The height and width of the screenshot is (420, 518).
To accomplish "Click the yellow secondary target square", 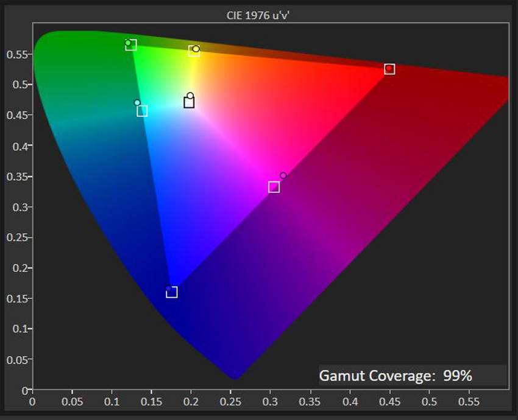I will click(193, 52).
